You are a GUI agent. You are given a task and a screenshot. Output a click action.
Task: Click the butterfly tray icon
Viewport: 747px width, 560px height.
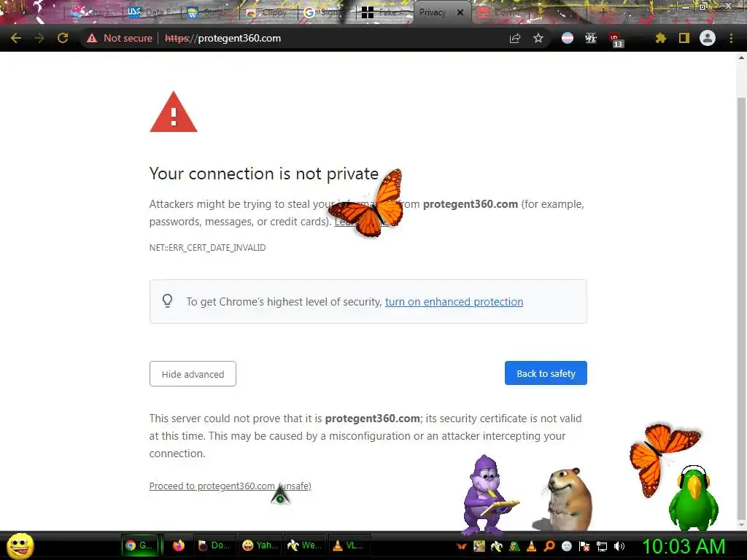tap(461, 546)
